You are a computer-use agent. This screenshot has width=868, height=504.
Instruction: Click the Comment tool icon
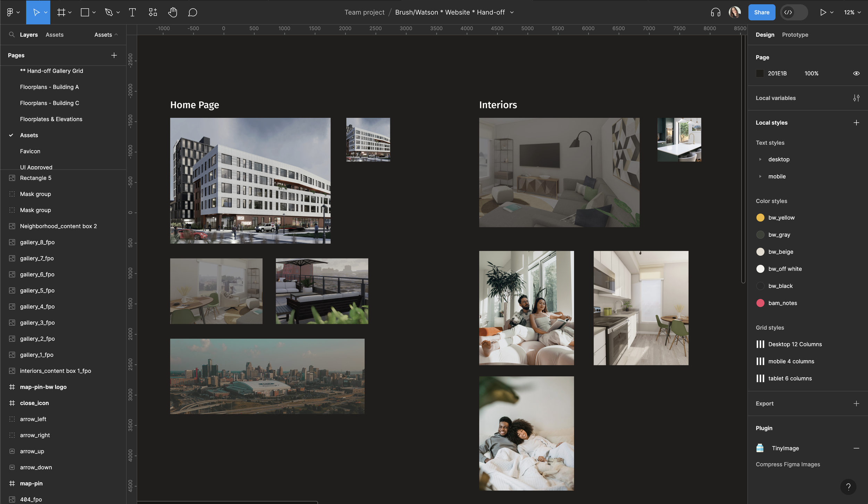(x=192, y=12)
